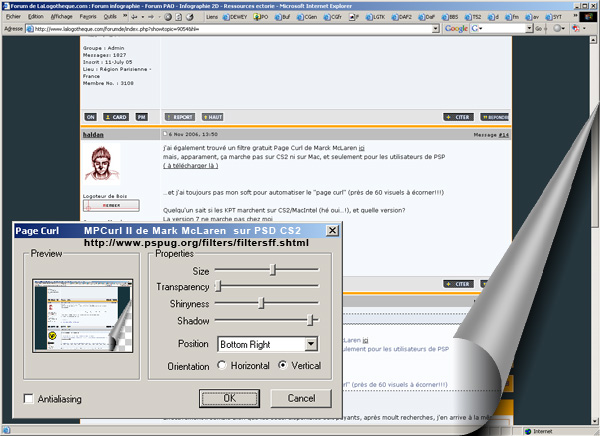600x436 pixels.
Task: Click the Google toolbar logo
Action: (x=456, y=29)
